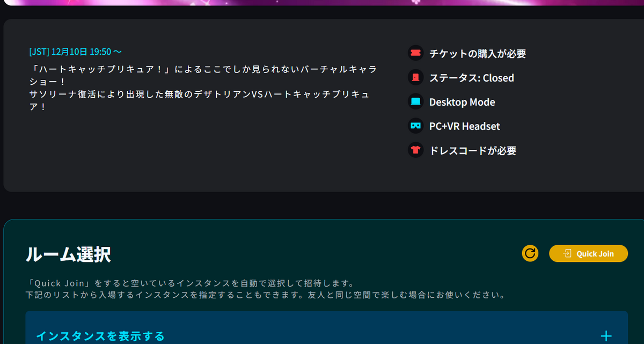Click the sentence starting 下記のリストから入場する
The height and width of the screenshot is (344, 644).
coord(266,295)
